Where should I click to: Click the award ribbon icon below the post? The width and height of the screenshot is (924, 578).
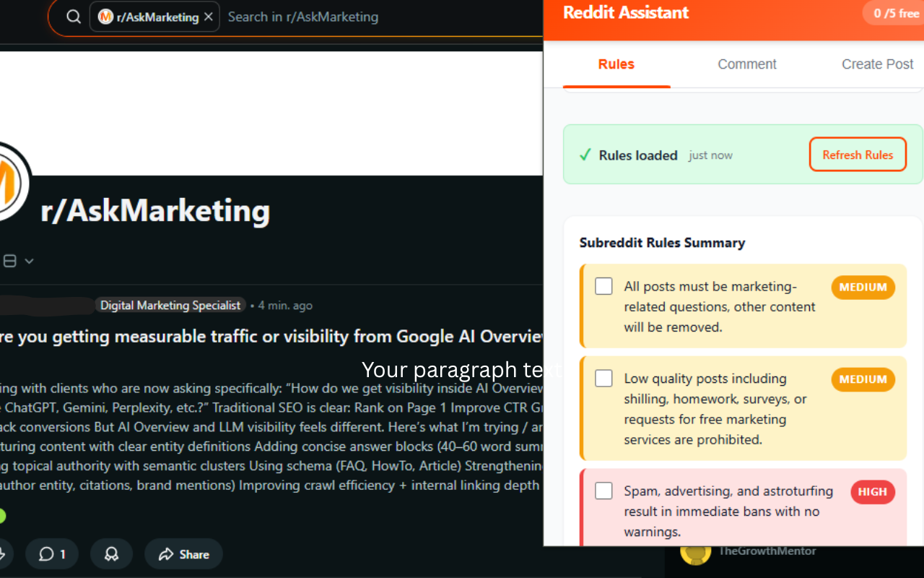(x=111, y=554)
